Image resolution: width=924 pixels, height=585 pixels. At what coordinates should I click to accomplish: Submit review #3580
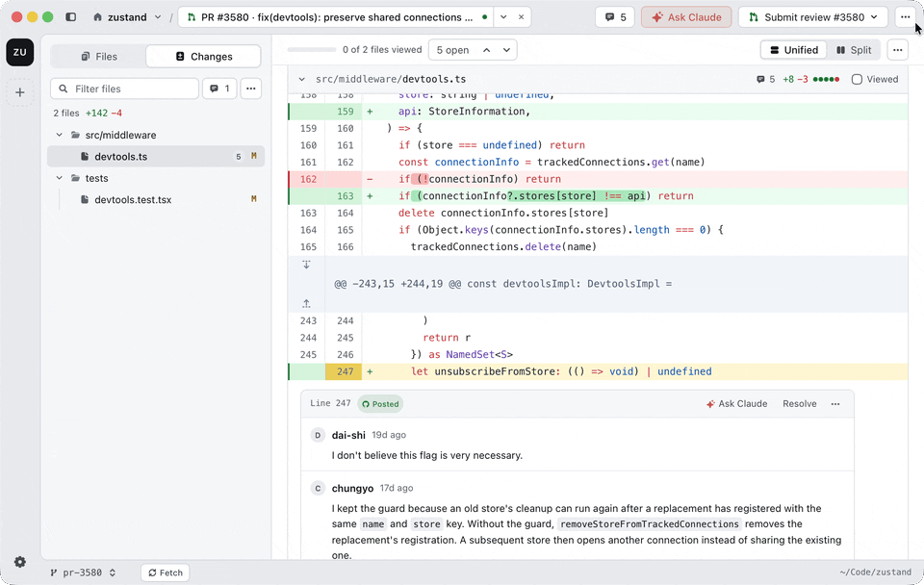point(807,17)
